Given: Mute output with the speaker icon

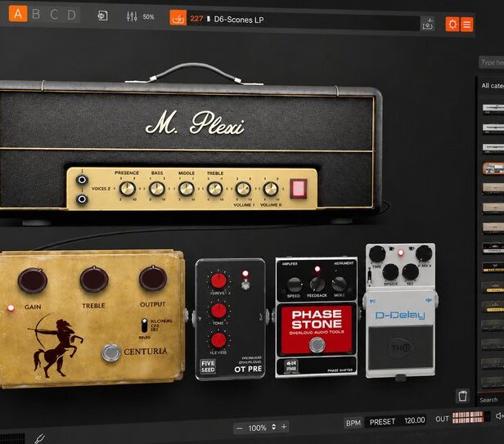Looking at the screenshot, I should [x=499, y=415].
